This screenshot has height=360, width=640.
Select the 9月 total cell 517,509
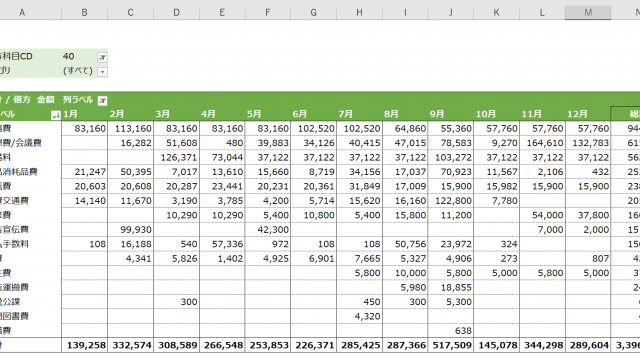click(x=451, y=345)
